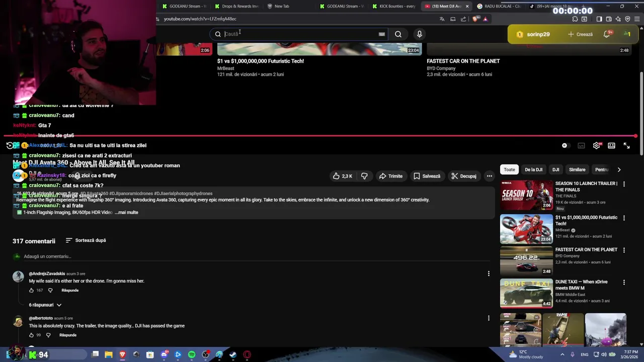Click the translate page icon in address bar
Image resolution: width=644 pixels, height=362 pixels.
442,19
